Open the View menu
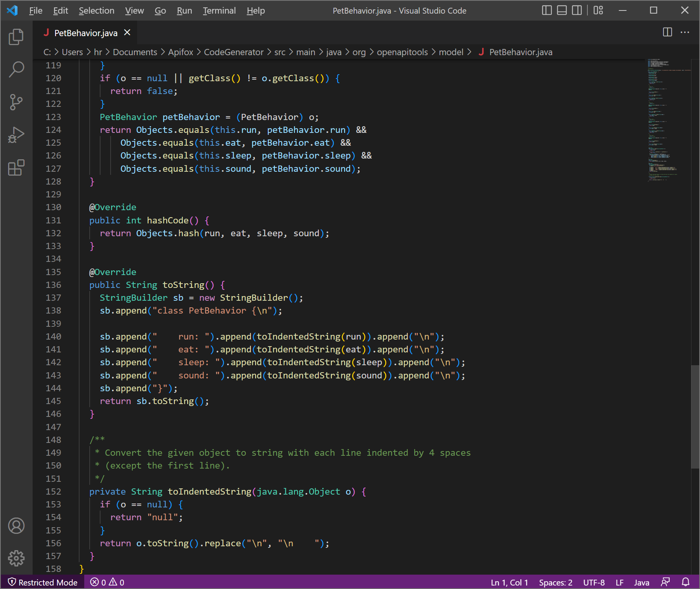 pos(134,10)
